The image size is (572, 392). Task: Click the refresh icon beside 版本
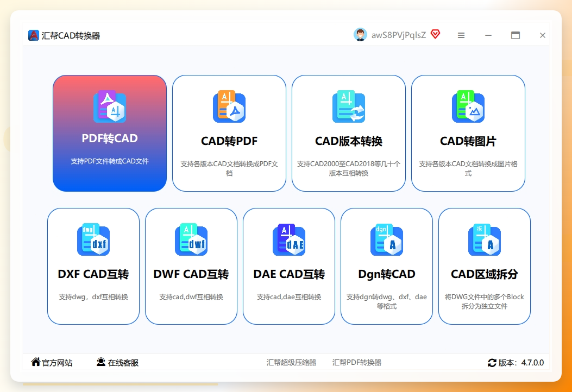pyautogui.click(x=492, y=363)
